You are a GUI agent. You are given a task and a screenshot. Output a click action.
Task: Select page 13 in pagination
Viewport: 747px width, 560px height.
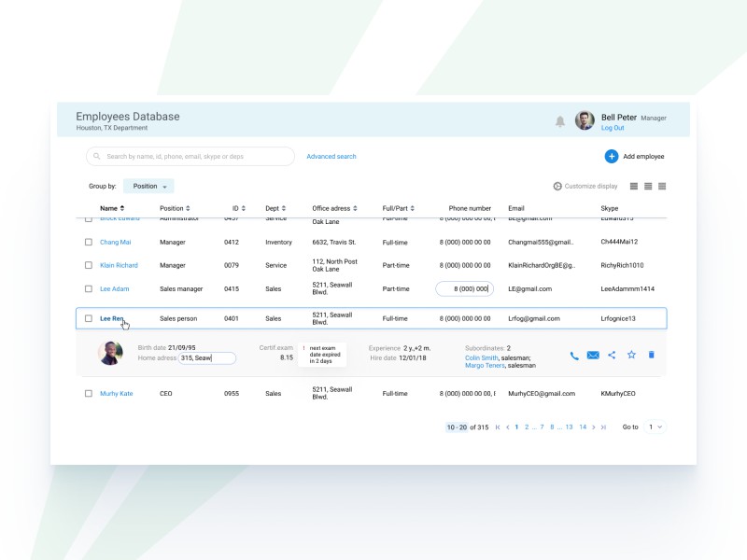[x=569, y=427]
